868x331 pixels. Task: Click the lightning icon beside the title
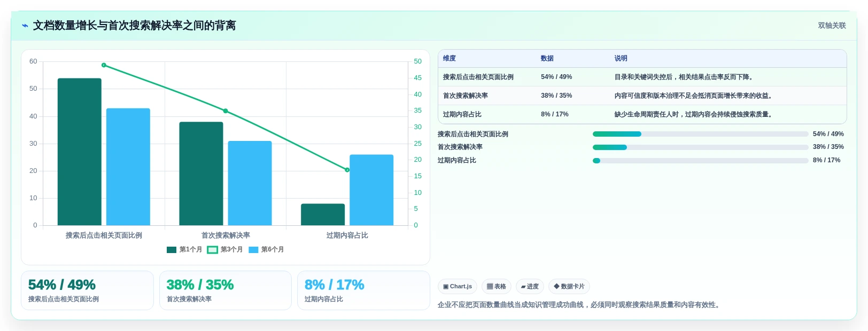(x=25, y=26)
